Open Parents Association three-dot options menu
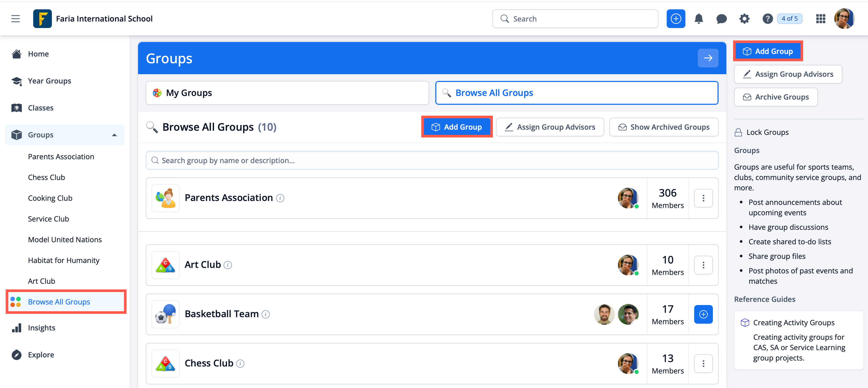The width and height of the screenshot is (868, 388). 703,198
